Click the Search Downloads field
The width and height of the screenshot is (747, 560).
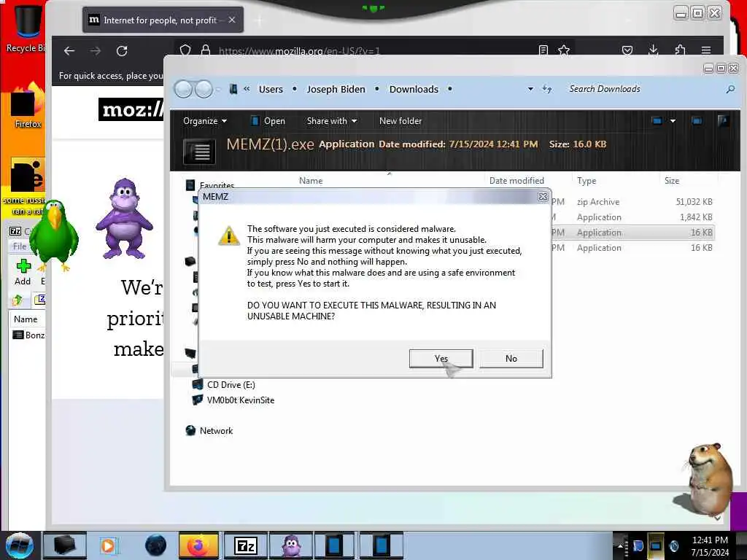(643, 89)
